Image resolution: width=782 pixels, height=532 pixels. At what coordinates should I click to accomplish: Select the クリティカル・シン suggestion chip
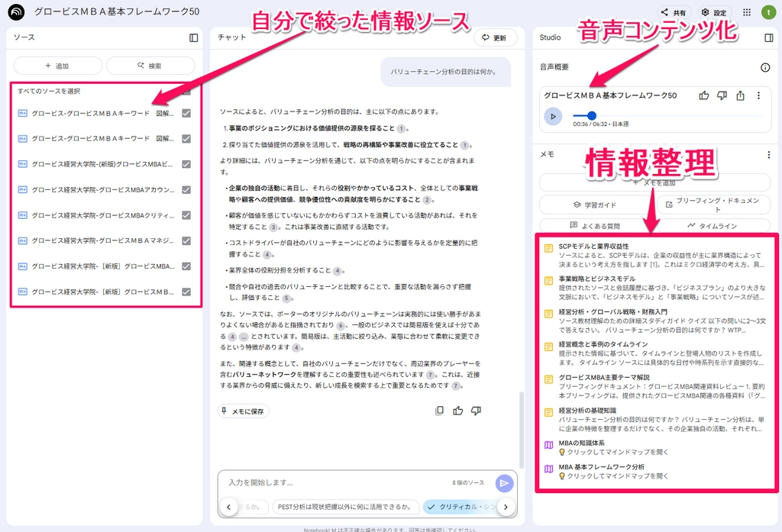[x=460, y=507]
